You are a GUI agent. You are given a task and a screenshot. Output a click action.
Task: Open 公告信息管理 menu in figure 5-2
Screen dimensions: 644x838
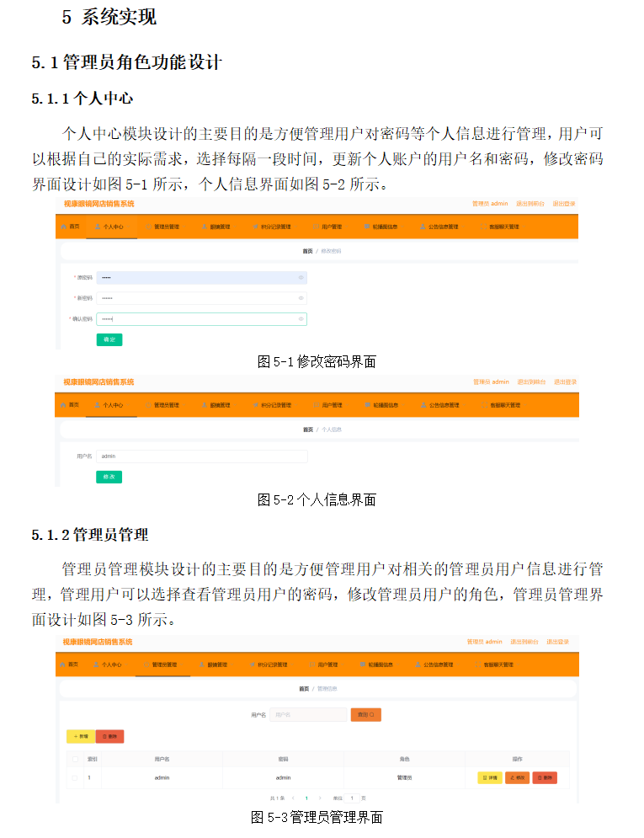click(x=440, y=405)
